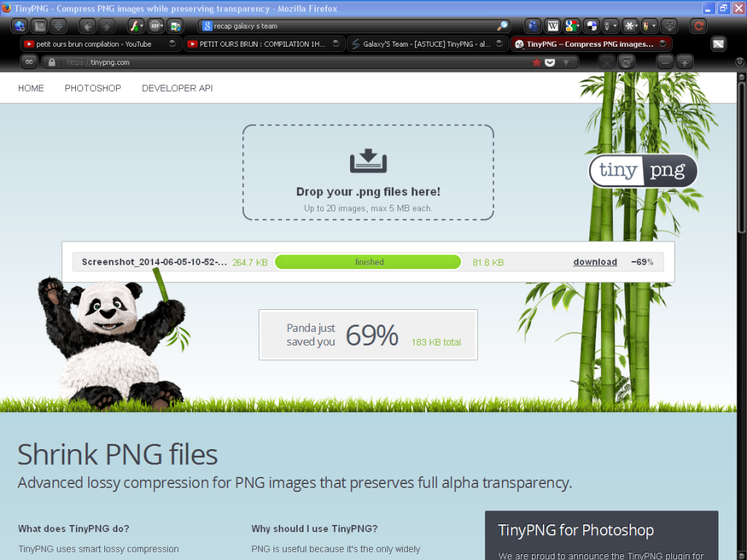Click the page's vertical scrollbar
This screenshot has height=560, width=747.
(741, 316)
